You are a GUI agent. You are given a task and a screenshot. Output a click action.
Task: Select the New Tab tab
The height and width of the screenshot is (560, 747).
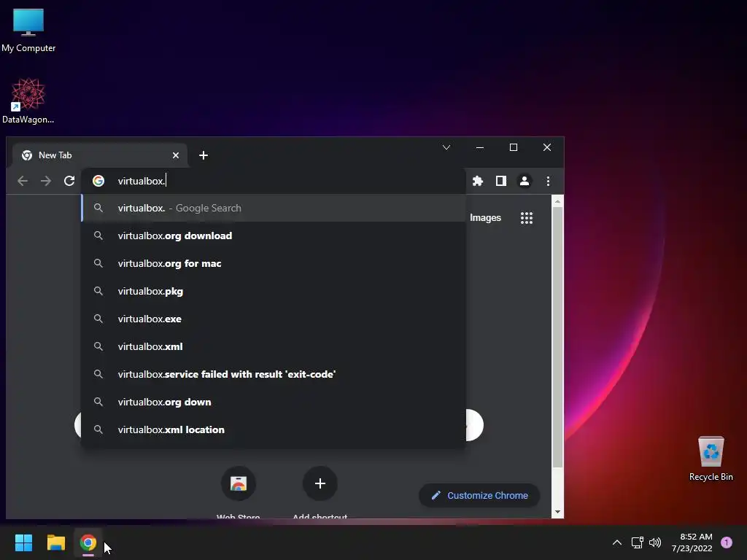pyautogui.click(x=99, y=155)
